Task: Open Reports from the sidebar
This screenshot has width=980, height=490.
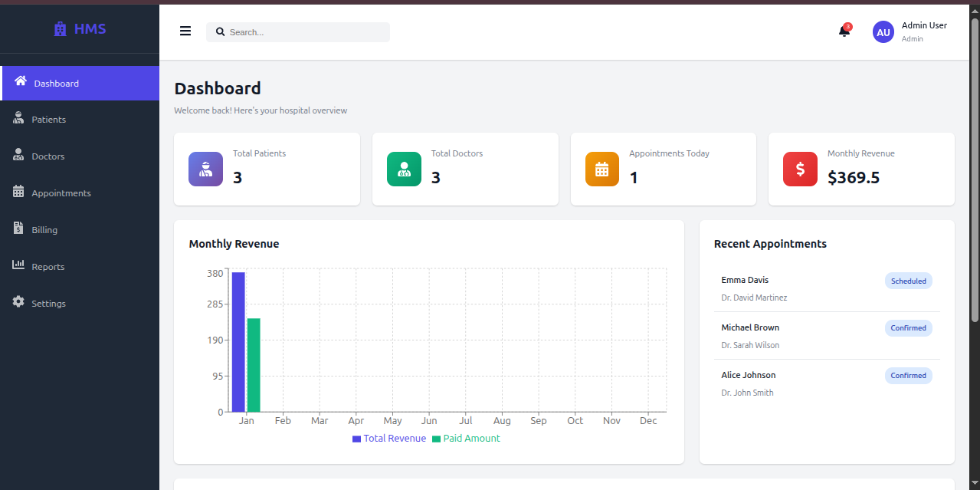Action: (80, 267)
